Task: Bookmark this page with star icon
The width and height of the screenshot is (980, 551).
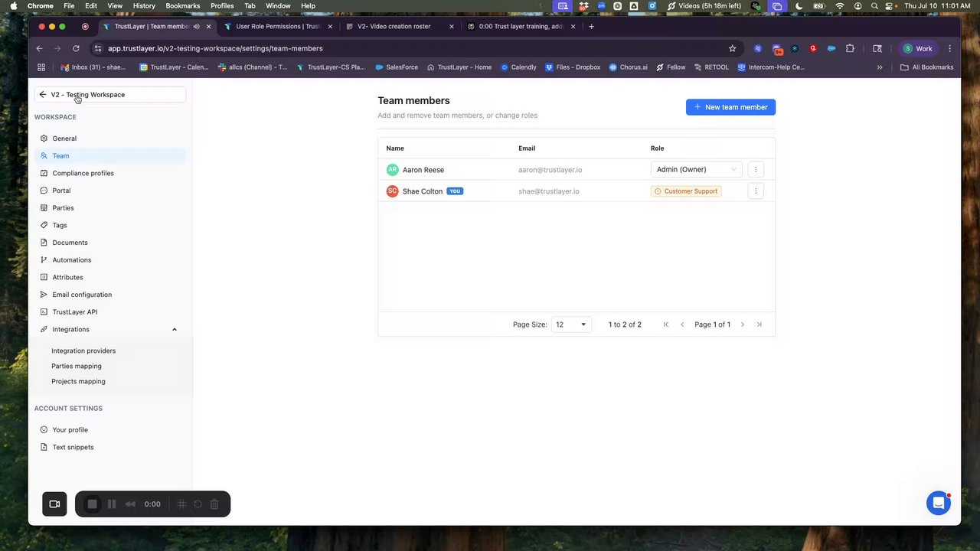Action: pos(732,48)
